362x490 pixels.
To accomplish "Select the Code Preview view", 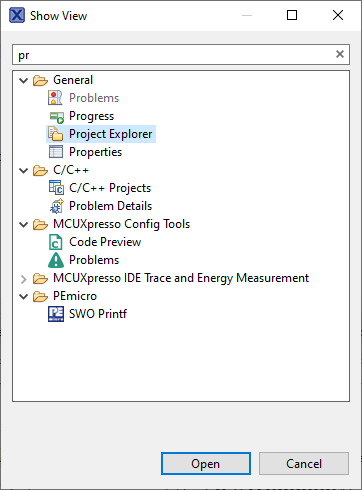I will [x=105, y=242].
